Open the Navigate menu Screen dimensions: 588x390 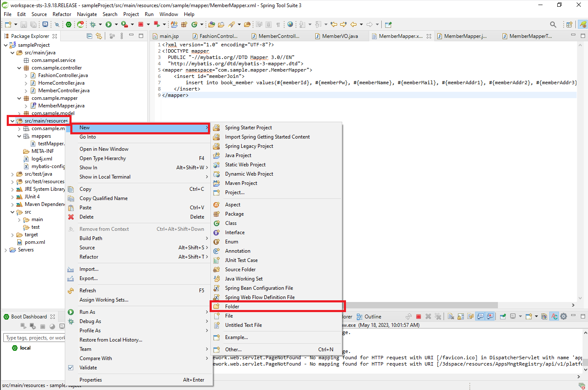[x=87, y=14]
